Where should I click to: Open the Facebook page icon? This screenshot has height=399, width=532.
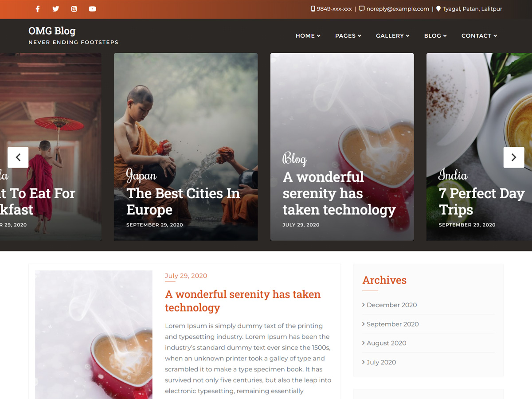37,9
